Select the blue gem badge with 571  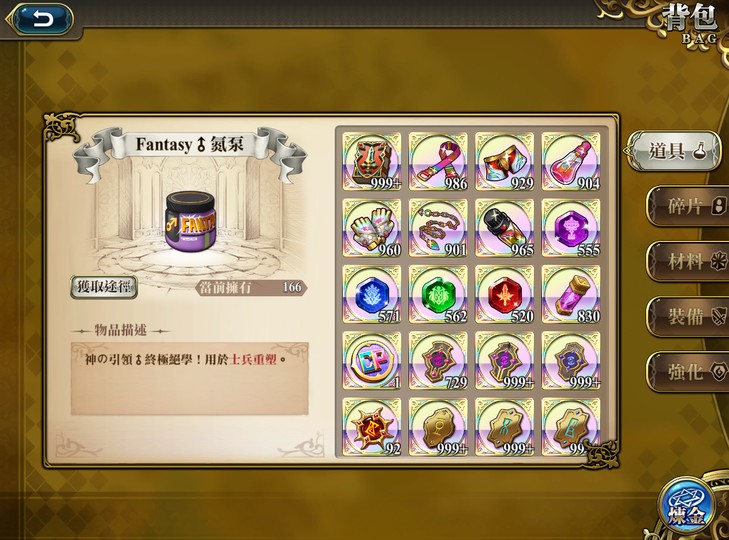tap(372, 294)
